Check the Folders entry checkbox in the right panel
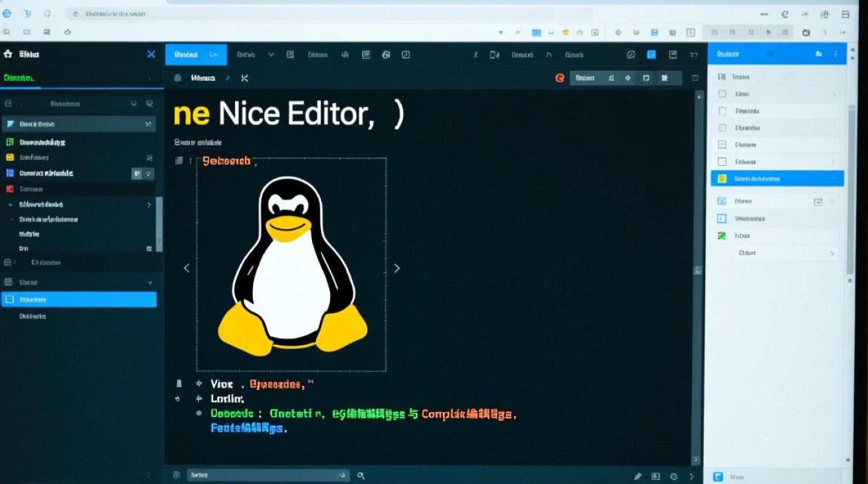This screenshot has height=484, width=868. coord(722,162)
